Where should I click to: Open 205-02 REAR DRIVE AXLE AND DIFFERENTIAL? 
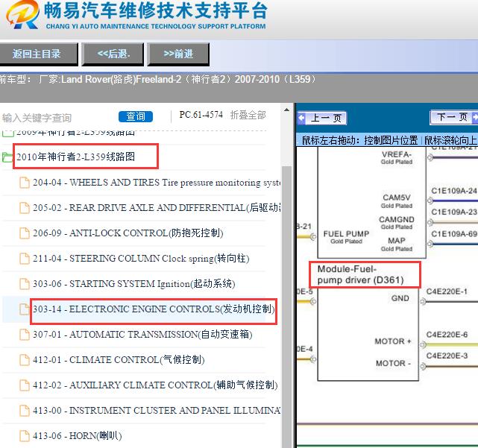click(x=157, y=208)
